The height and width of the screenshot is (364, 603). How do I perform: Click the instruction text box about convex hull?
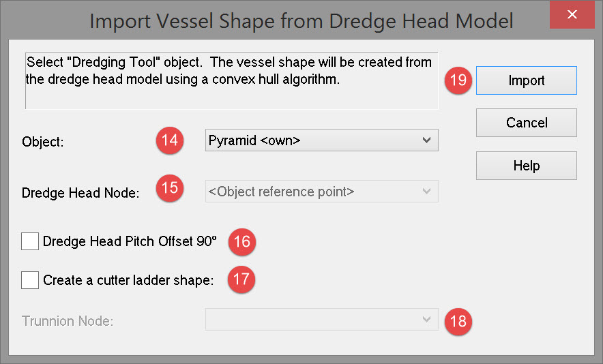tap(231, 80)
